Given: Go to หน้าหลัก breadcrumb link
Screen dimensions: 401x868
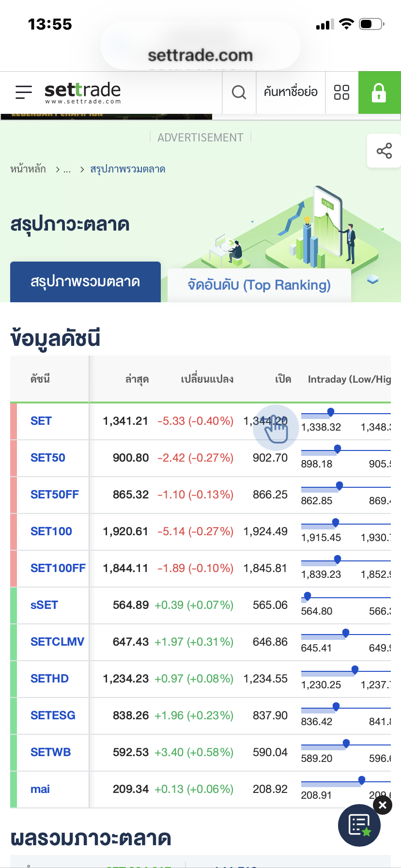Looking at the screenshot, I should pyautogui.click(x=28, y=169).
